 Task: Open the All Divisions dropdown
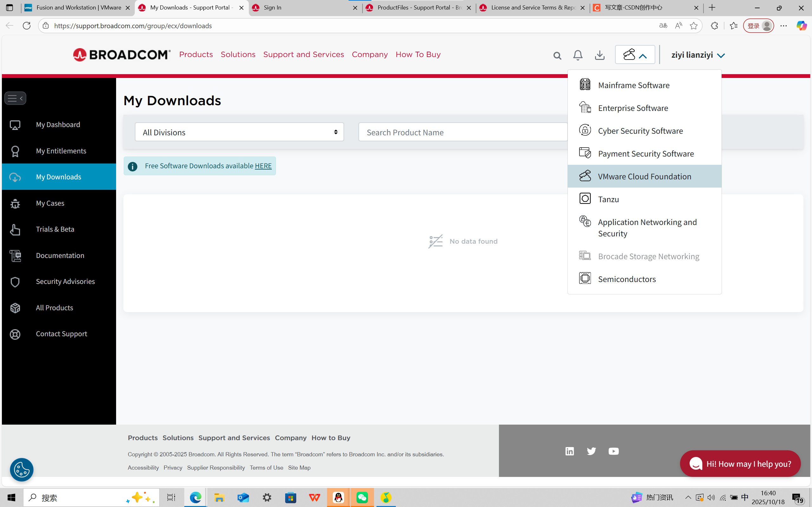click(x=239, y=132)
